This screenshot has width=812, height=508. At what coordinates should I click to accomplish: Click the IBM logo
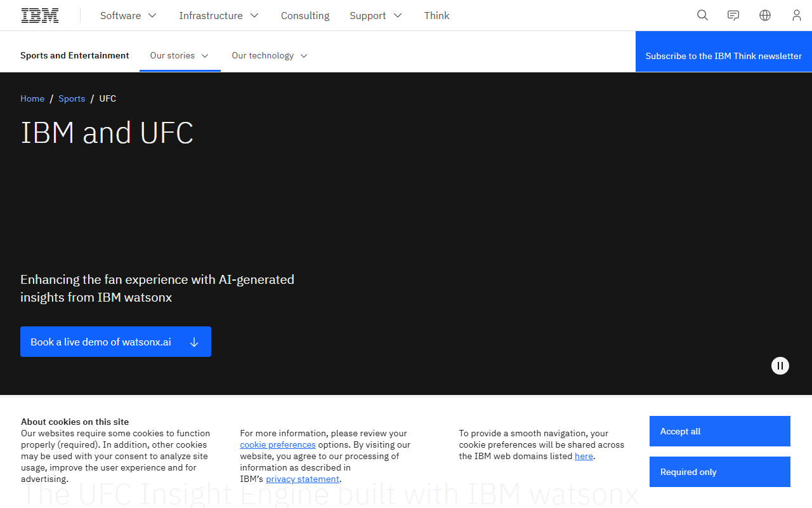pyautogui.click(x=40, y=15)
